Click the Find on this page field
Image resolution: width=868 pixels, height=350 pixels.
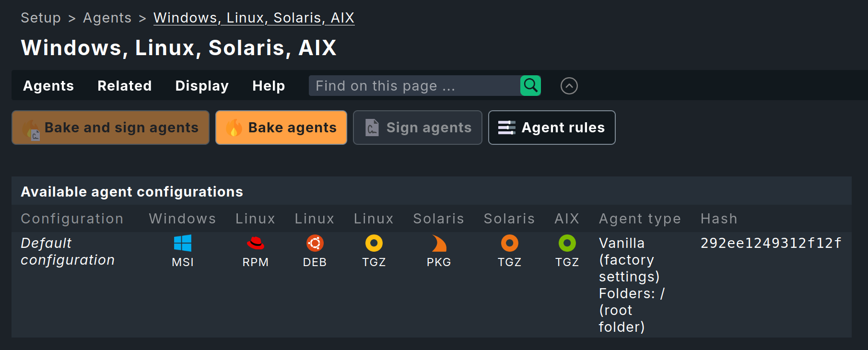[x=412, y=85]
